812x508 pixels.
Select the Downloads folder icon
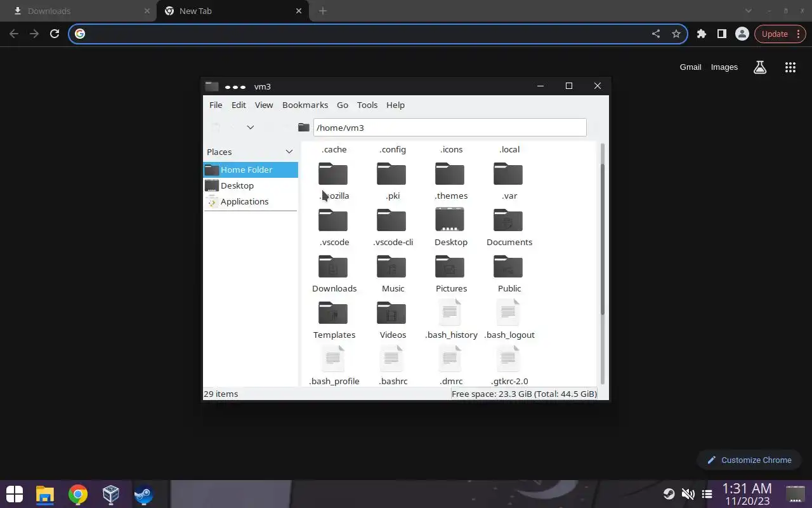pyautogui.click(x=333, y=267)
